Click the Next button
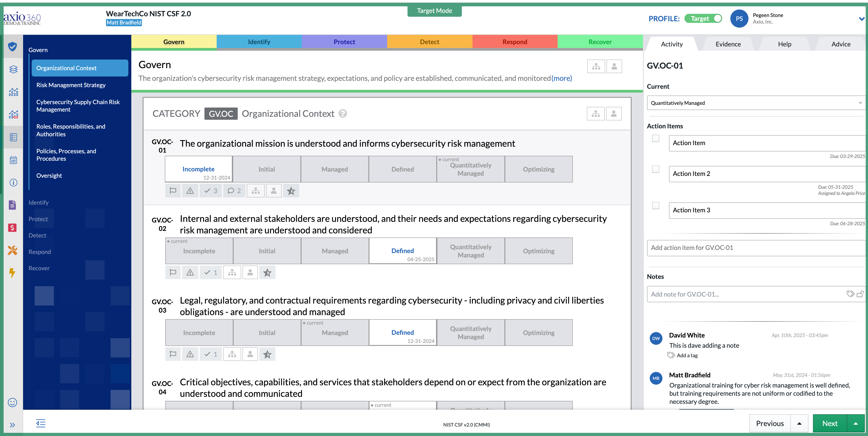Viewport: 868px width, 436px height. point(830,424)
